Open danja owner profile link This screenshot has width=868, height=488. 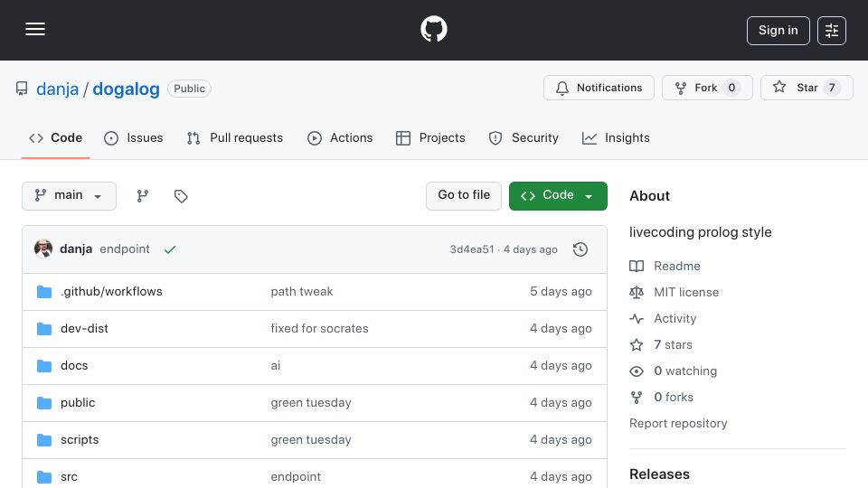pyautogui.click(x=58, y=89)
